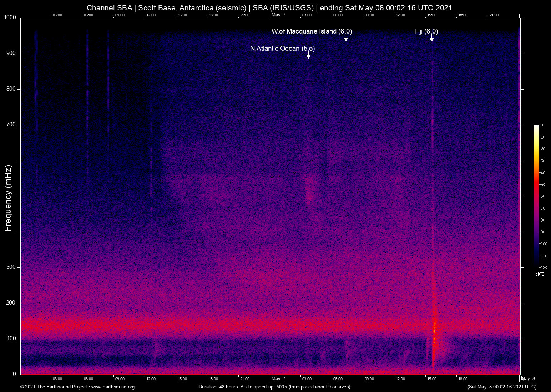Click the Channel SBA Scott Base title
This screenshot has height=392, width=551.
point(269,8)
